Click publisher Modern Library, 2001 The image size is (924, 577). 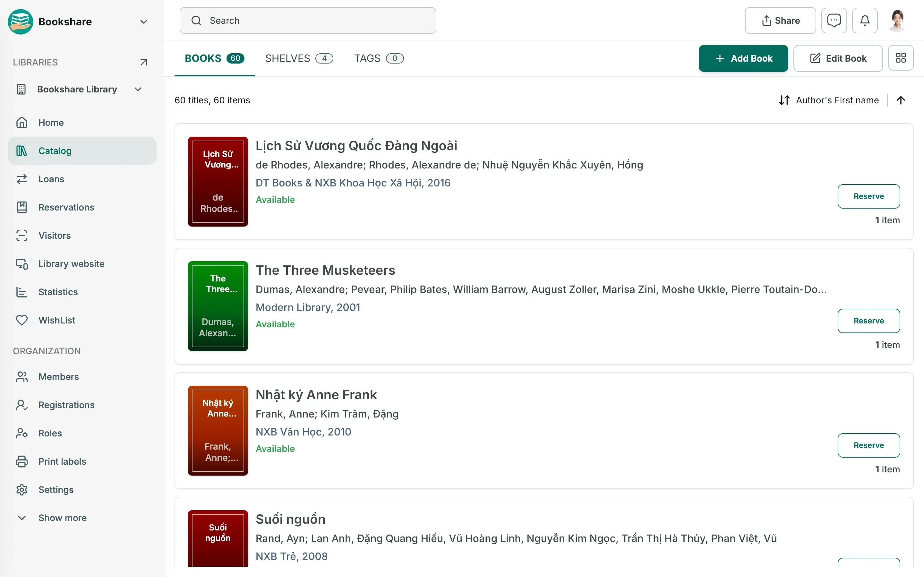point(308,307)
